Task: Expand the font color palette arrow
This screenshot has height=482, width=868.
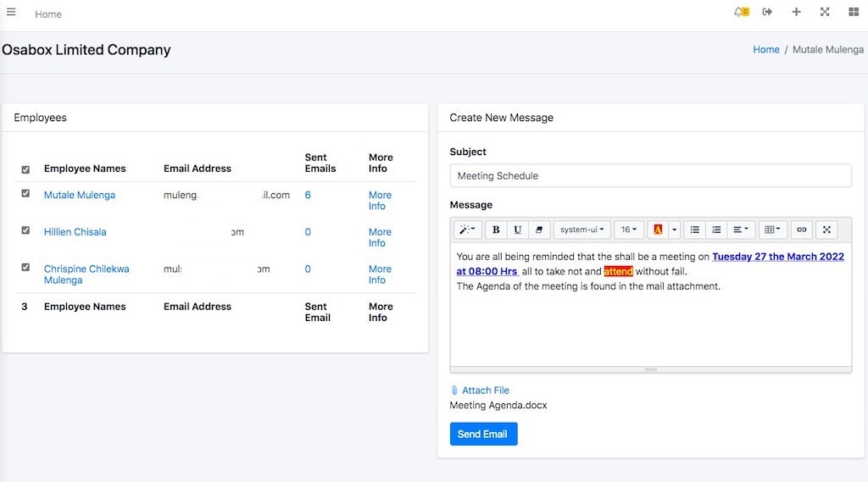Action: 674,230
